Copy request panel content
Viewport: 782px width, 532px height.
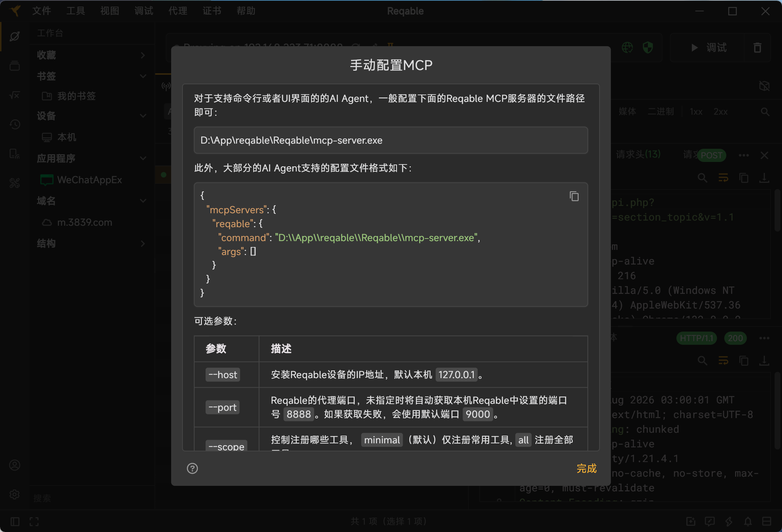click(x=744, y=178)
